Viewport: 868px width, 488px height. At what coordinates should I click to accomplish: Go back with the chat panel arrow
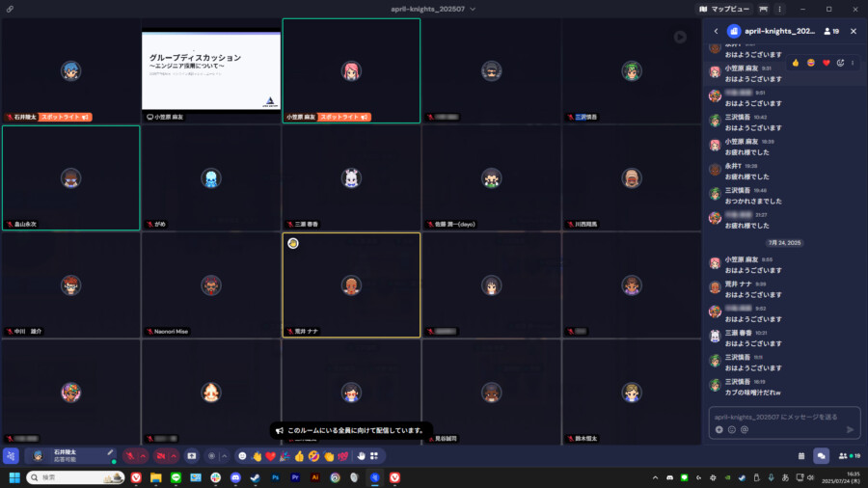coord(716,31)
